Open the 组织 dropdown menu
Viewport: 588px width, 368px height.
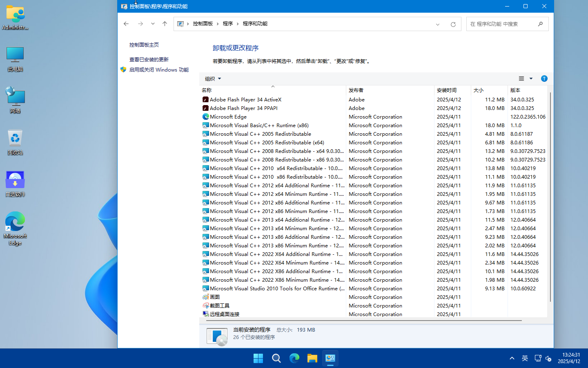tap(213, 79)
